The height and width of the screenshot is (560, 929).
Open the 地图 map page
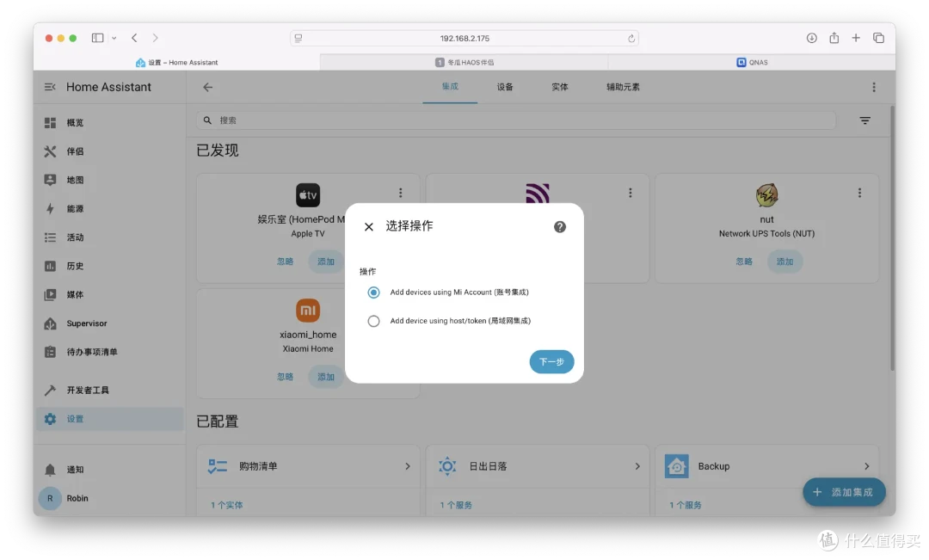[109, 180]
